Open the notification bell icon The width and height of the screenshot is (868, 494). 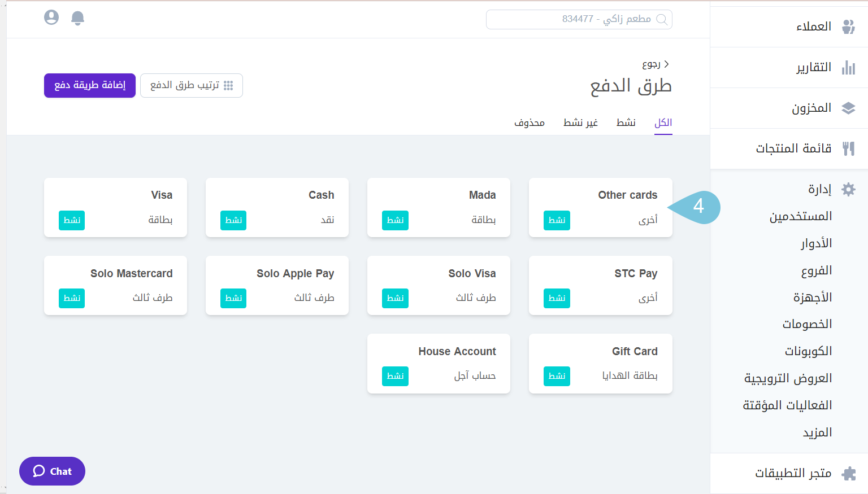pyautogui.click(x=77, y=18)
